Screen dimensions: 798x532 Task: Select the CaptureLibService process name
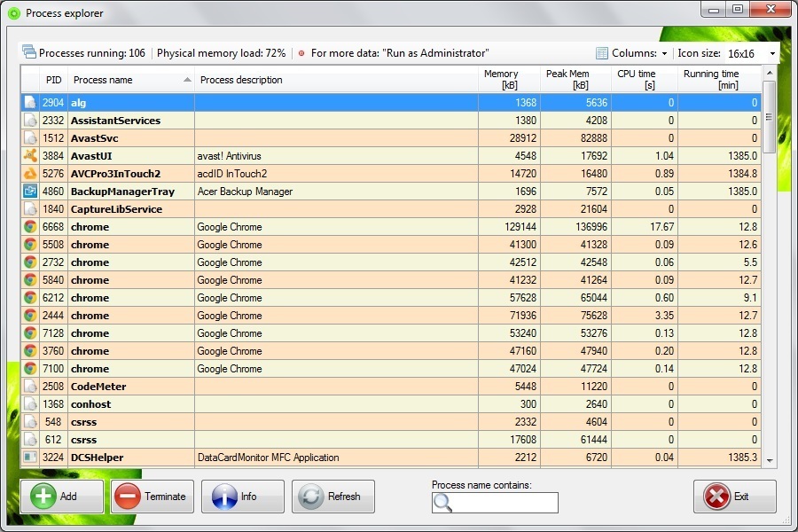(x=116, y=209)
